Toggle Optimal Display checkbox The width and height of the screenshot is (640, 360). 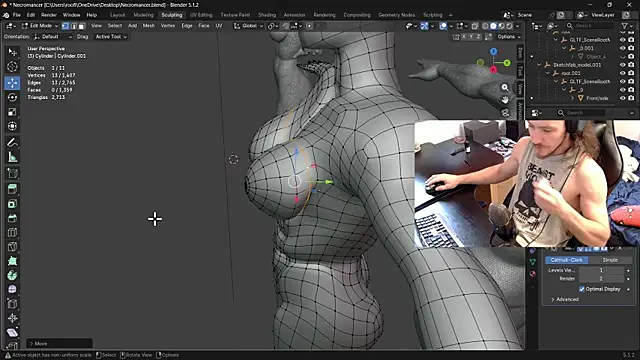582,289
